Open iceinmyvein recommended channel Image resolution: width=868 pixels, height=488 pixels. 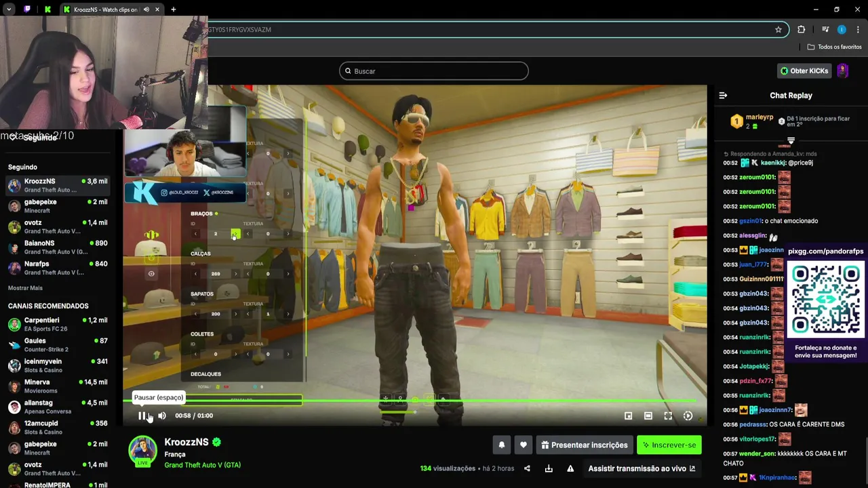click(x=58, y=365)
